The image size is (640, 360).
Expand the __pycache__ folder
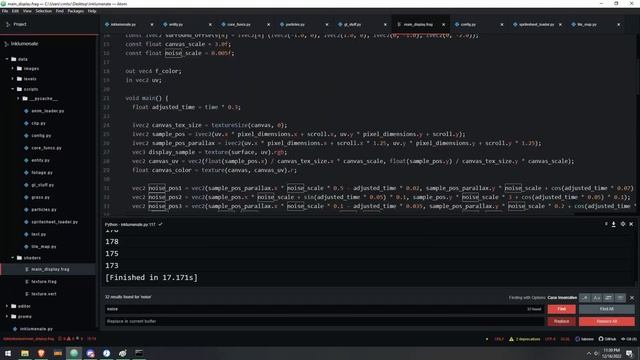(x=18, y=99)
